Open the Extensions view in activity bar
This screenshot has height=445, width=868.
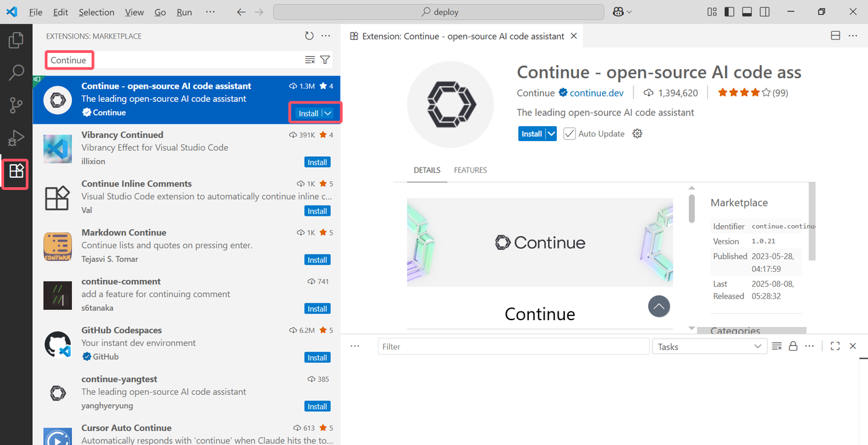coord(16,172)
